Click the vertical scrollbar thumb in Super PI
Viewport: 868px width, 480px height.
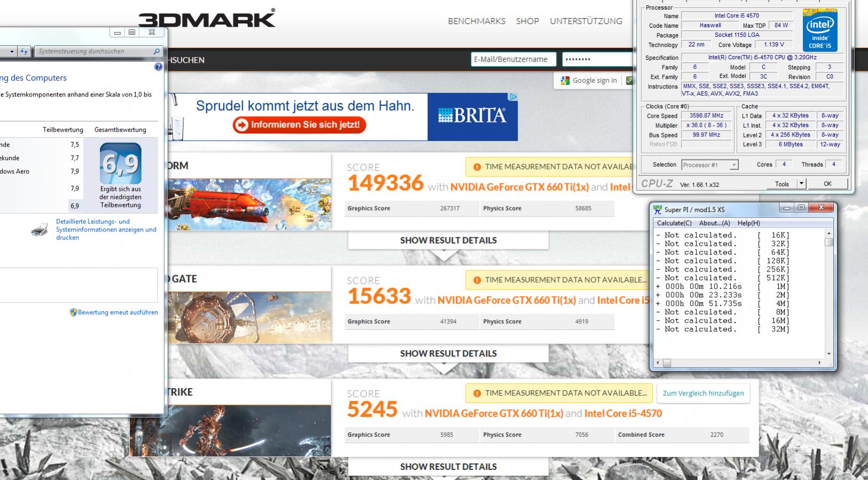828,242
